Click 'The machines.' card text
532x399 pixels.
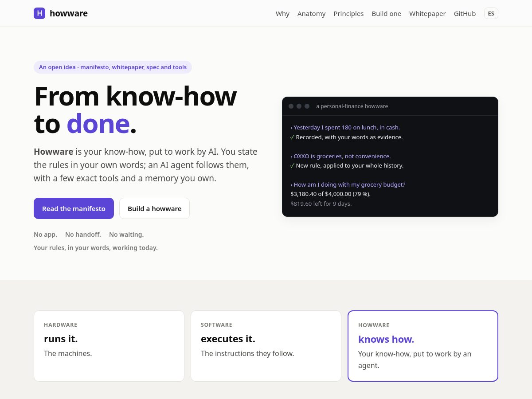pyautogui.click(x=68, y=353)
